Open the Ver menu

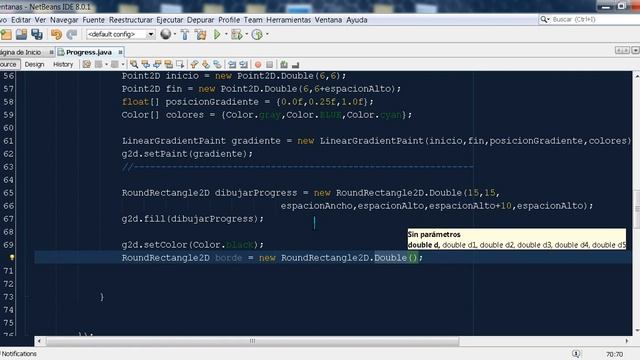click(x=40, y=20)
